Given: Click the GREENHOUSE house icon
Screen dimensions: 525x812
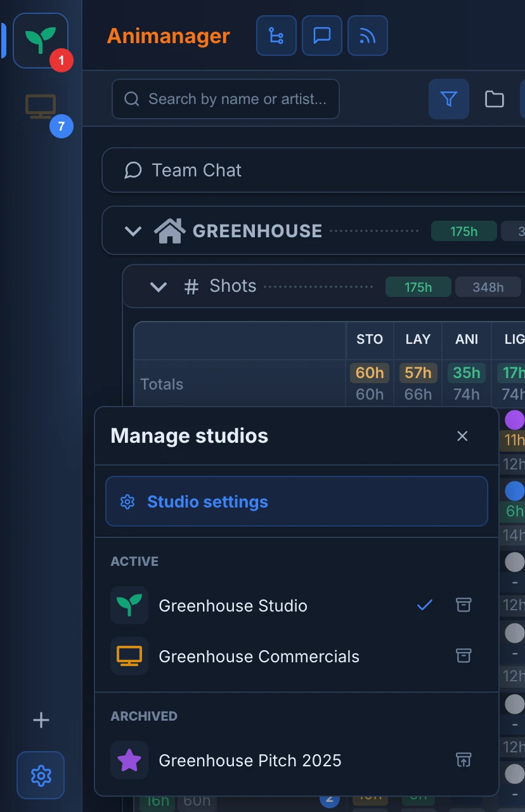Looking at the screenshot, I should [170, 231].
